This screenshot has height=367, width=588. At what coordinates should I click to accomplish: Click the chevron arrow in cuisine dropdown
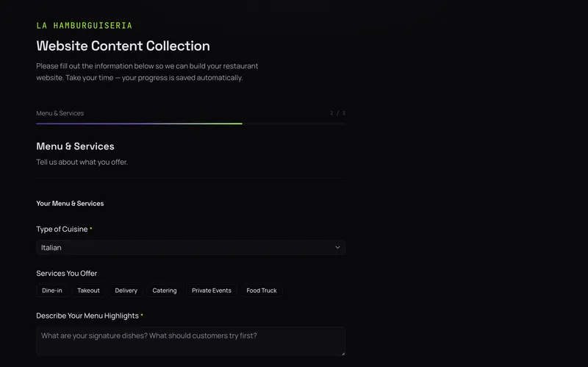point(337,247)
